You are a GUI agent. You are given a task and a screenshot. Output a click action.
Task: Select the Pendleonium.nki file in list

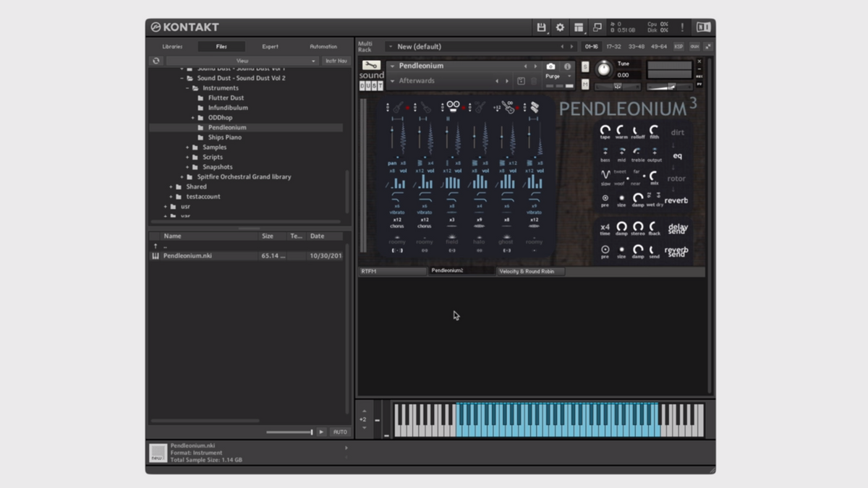click(x=187, y=256)
